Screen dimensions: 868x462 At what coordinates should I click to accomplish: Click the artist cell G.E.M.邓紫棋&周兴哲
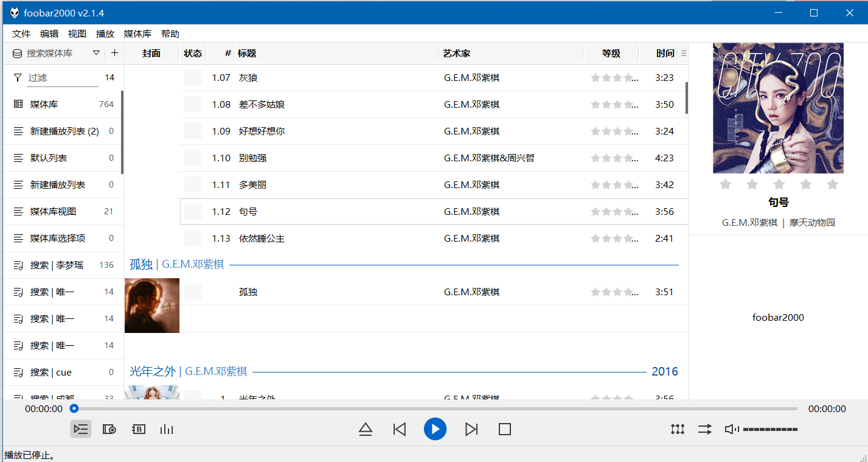tap(489, 158)
